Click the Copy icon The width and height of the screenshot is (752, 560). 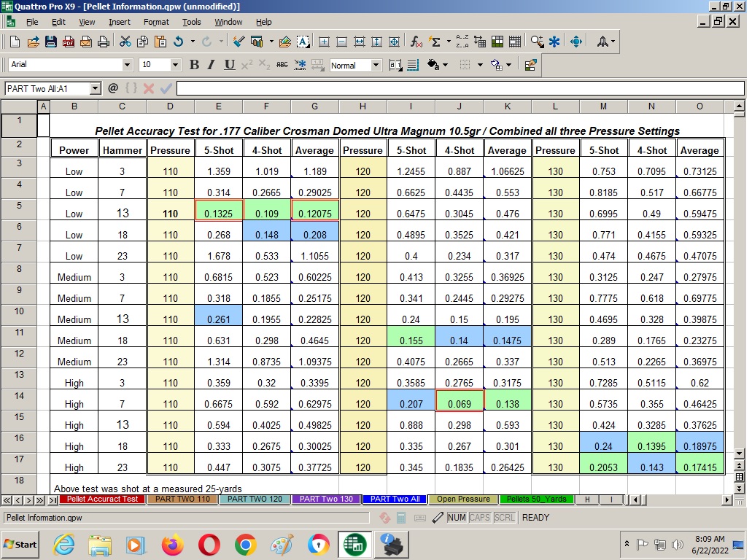coord(142,42)
